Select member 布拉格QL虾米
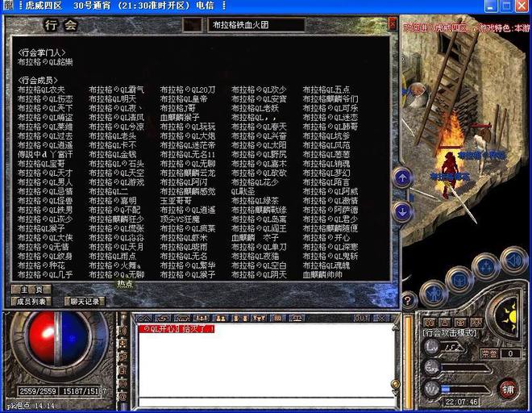The width and height of the screenshot is (532, 413). [184, 237]
